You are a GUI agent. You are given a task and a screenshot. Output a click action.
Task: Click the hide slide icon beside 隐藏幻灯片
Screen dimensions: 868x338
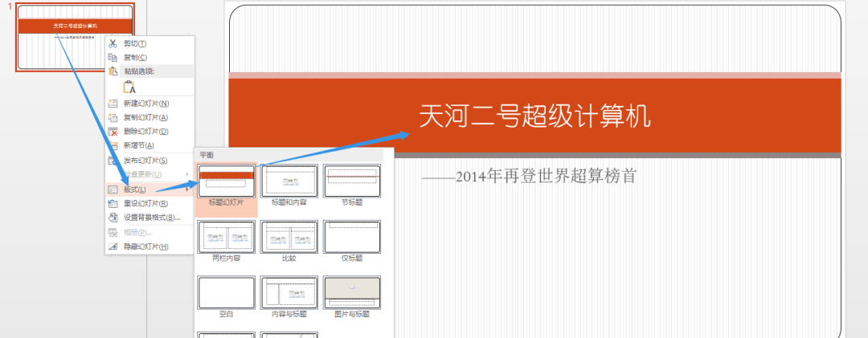click(x=113, y=246)
